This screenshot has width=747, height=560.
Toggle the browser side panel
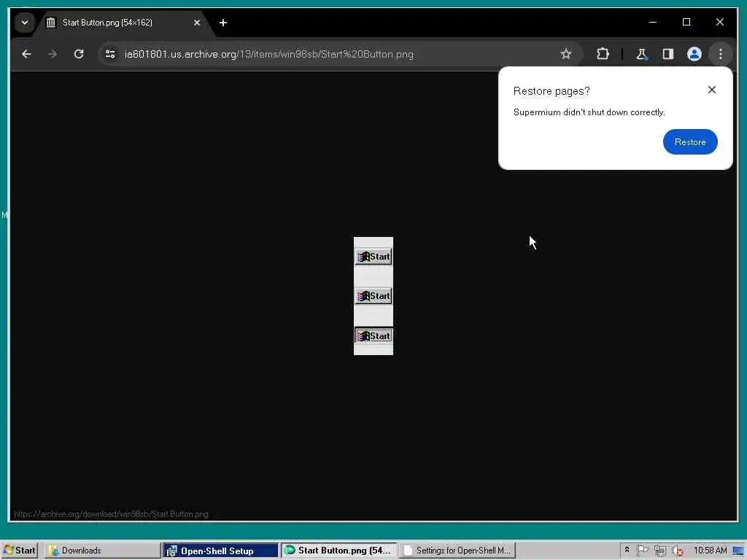(x=668, y=54)
